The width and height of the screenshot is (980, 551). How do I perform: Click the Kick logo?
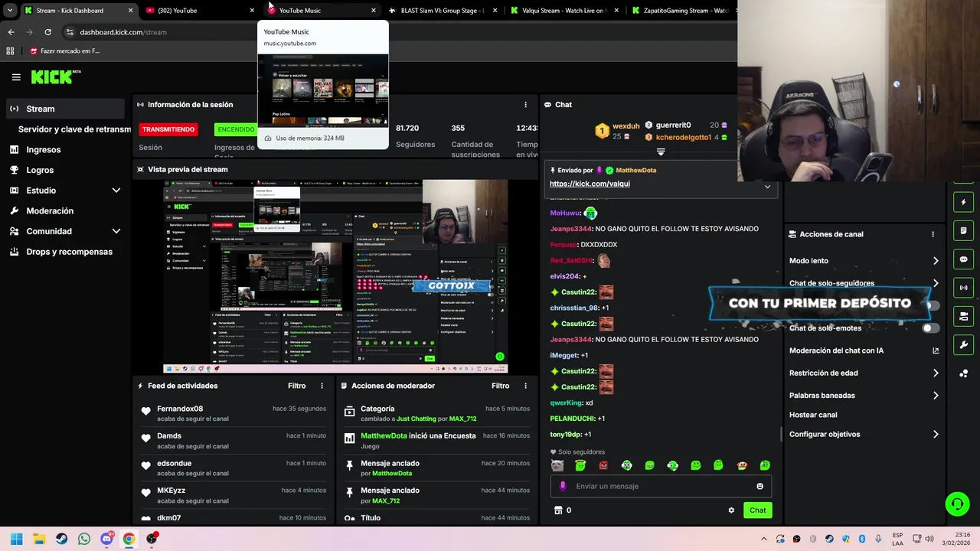coord(56,77)
